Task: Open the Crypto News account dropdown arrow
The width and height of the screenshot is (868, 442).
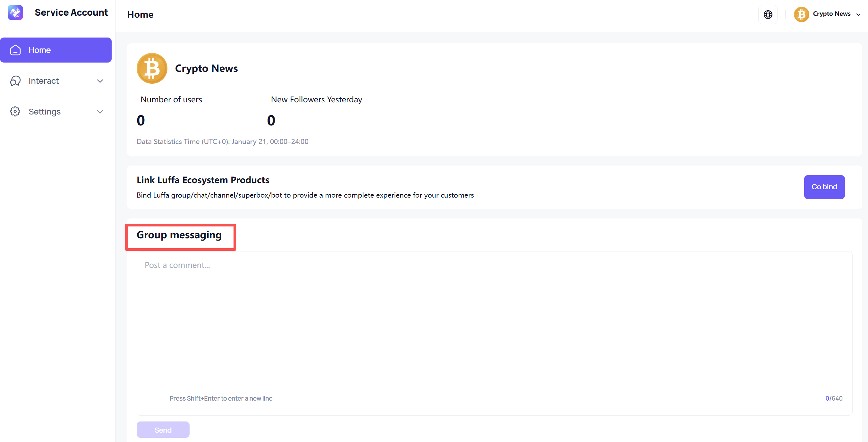Action: pyautogui.click(x=858, y=14)
